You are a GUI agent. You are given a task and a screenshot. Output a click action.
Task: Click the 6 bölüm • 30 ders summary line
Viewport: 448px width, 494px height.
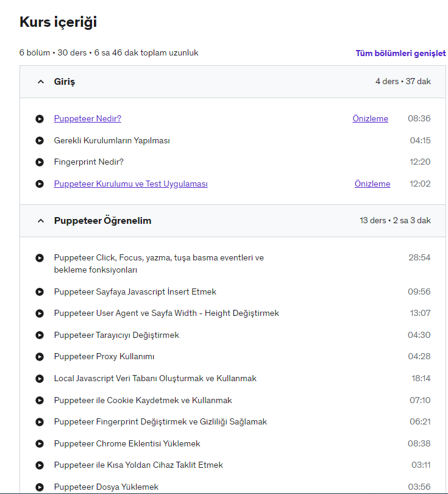click(x=108, y=52)
